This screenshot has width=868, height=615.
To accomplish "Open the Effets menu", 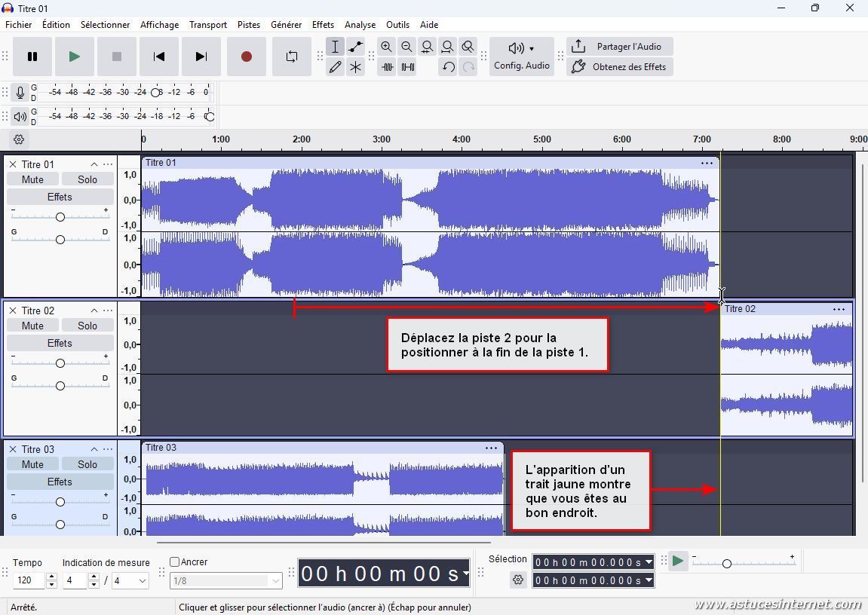I will tap(323, 25).
